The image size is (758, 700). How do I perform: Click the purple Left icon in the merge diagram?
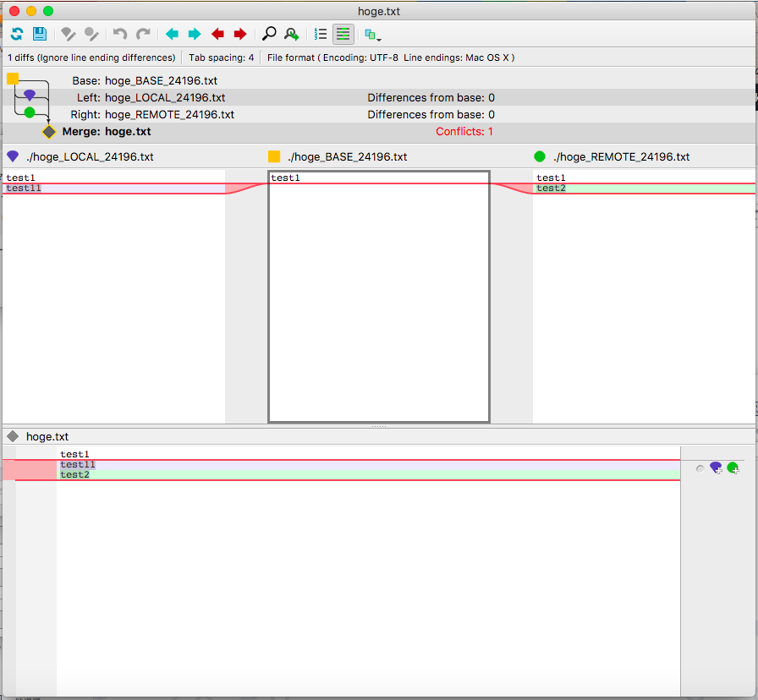(30, 95)
